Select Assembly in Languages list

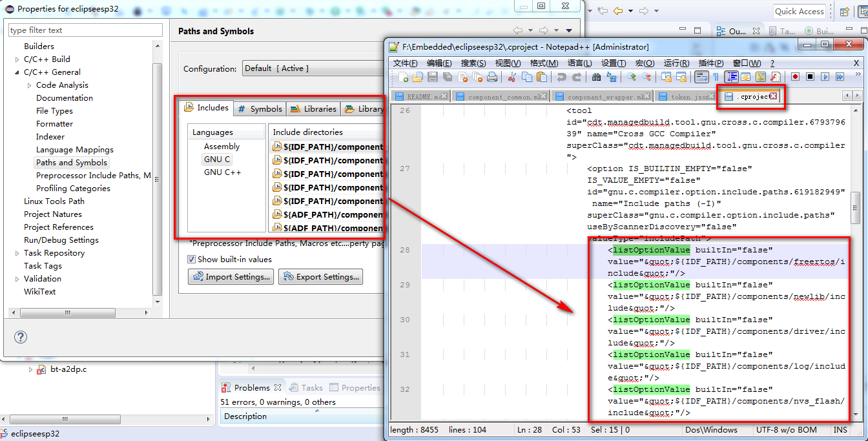click(222, 147)
